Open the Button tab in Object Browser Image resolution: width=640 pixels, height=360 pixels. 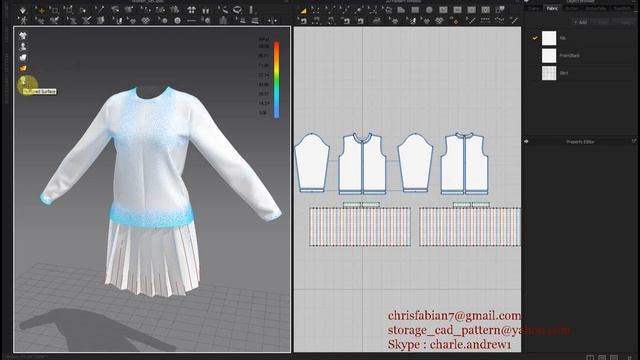(x=572, y=9)
